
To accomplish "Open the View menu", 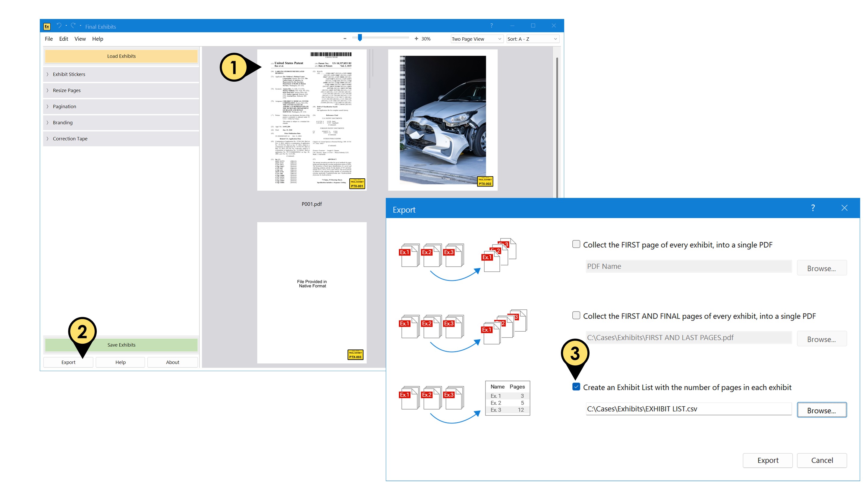I will point(80,39).
